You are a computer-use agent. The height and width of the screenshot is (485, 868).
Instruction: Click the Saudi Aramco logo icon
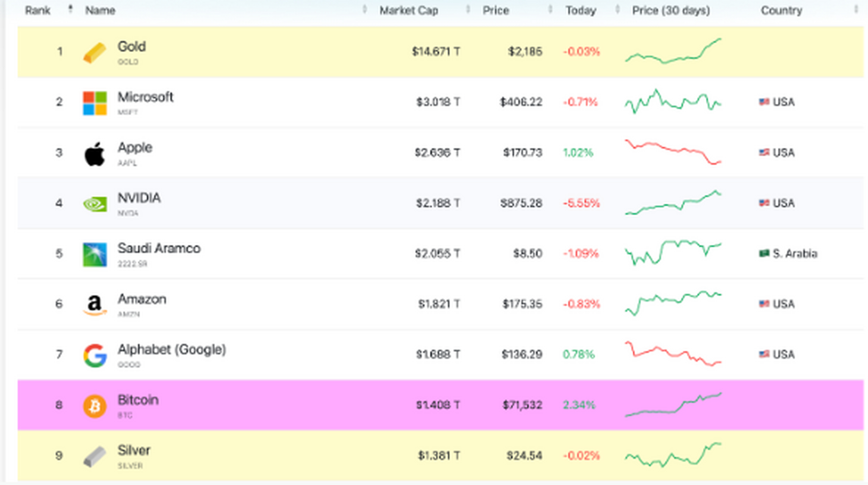(95, 255)
